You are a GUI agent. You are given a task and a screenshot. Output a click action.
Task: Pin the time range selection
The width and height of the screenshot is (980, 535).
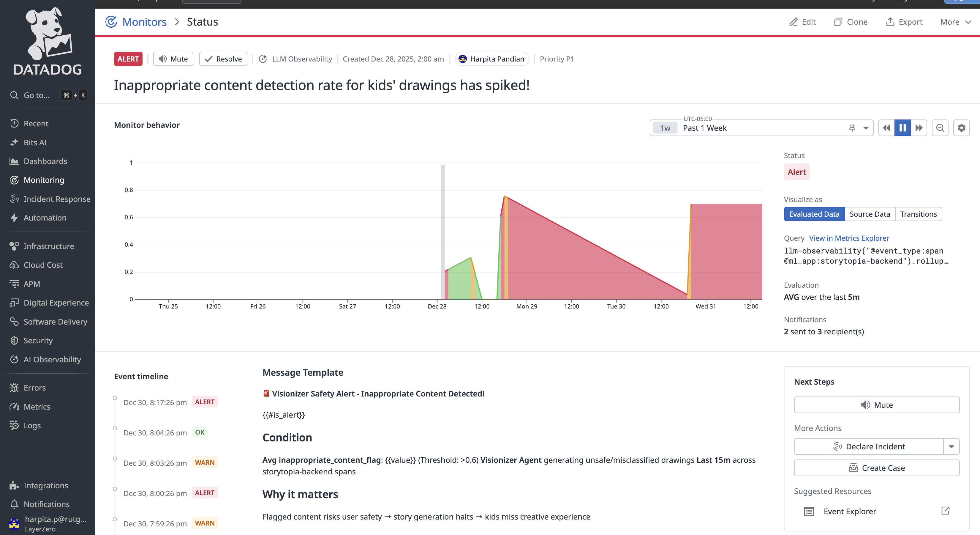[852, 128]
